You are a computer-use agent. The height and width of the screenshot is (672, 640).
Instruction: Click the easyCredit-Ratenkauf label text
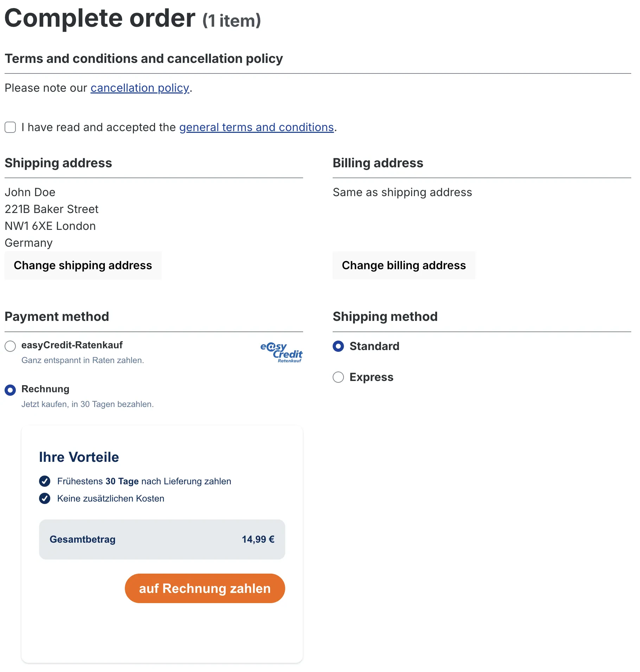coord(72,345)
